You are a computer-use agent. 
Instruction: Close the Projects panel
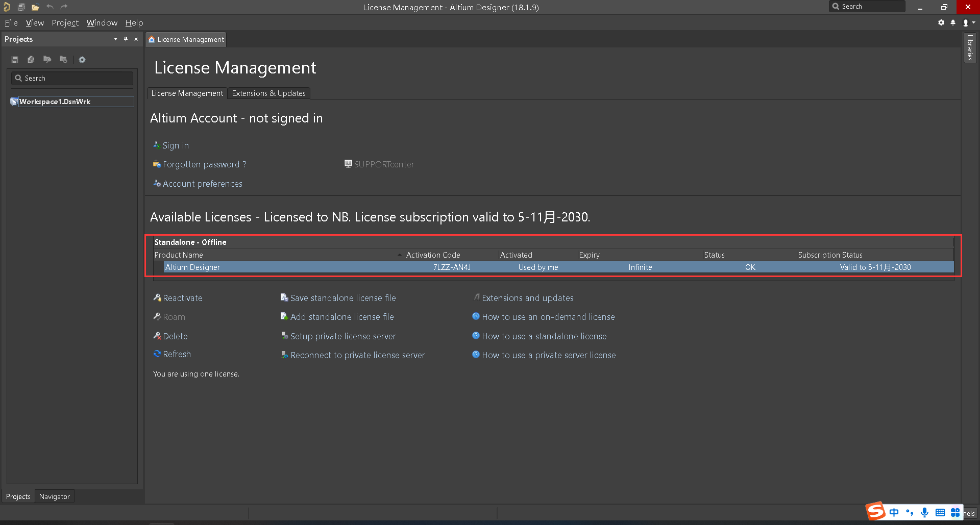pyautogui.click(x=136, y=39)
